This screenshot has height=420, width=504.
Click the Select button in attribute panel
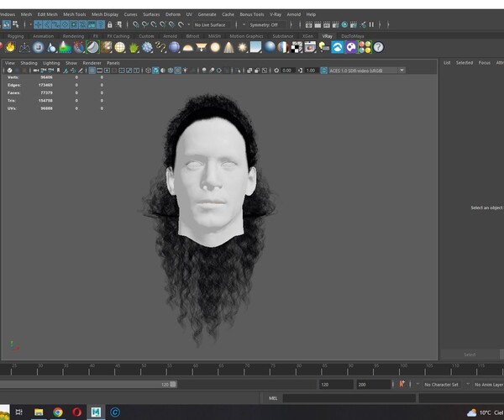[470, 354]
